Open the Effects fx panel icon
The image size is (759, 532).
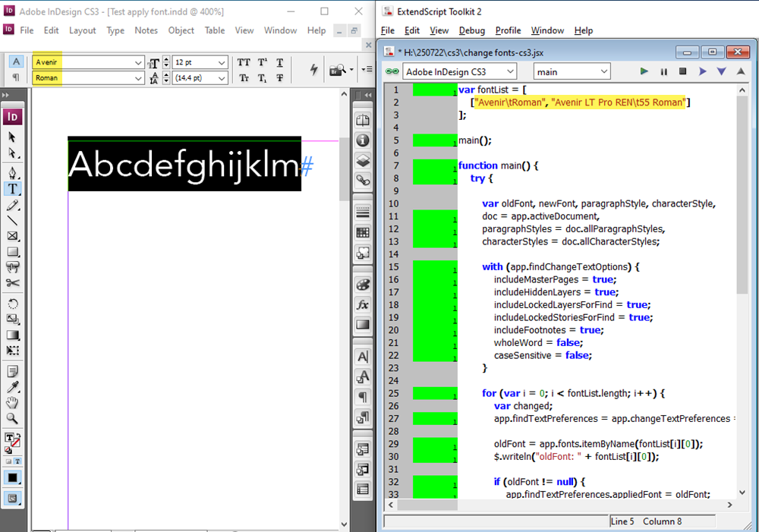pyautogui.click(x=363, y=305)
